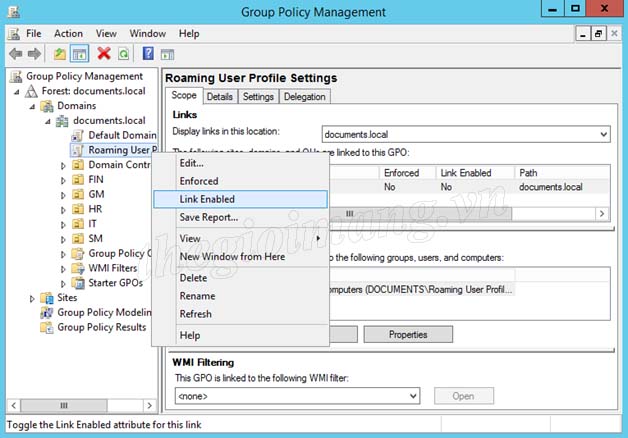Screen dimensions: 628x438
Task: Click the tree pane horizontal scrollbar thumb
Action: [64, 406]
